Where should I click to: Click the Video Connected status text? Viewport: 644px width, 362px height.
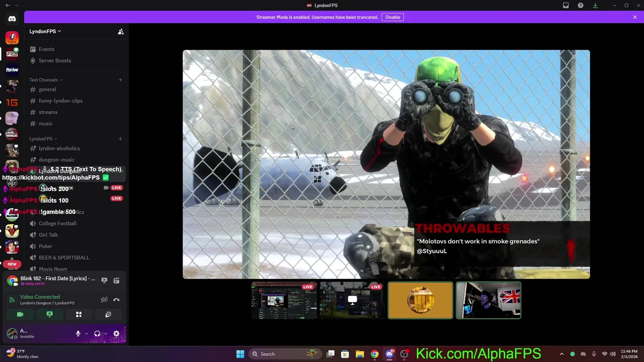pyautogui.click(x=40, y=297)
